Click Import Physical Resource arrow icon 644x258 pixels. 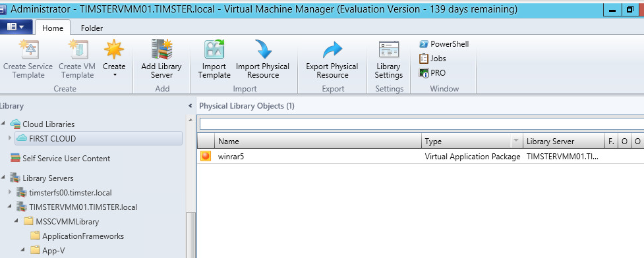pyautogui.click(x=263, y=49)
